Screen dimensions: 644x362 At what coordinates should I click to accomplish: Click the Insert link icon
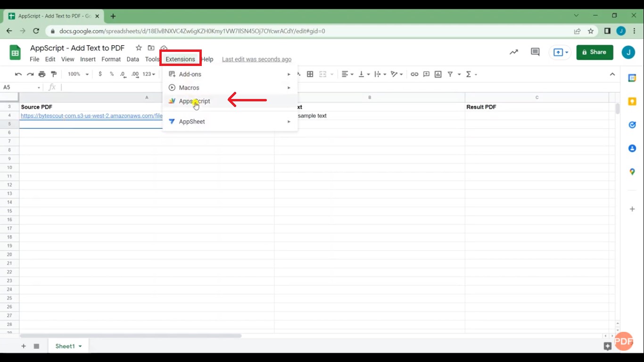[x=414, y=74]
